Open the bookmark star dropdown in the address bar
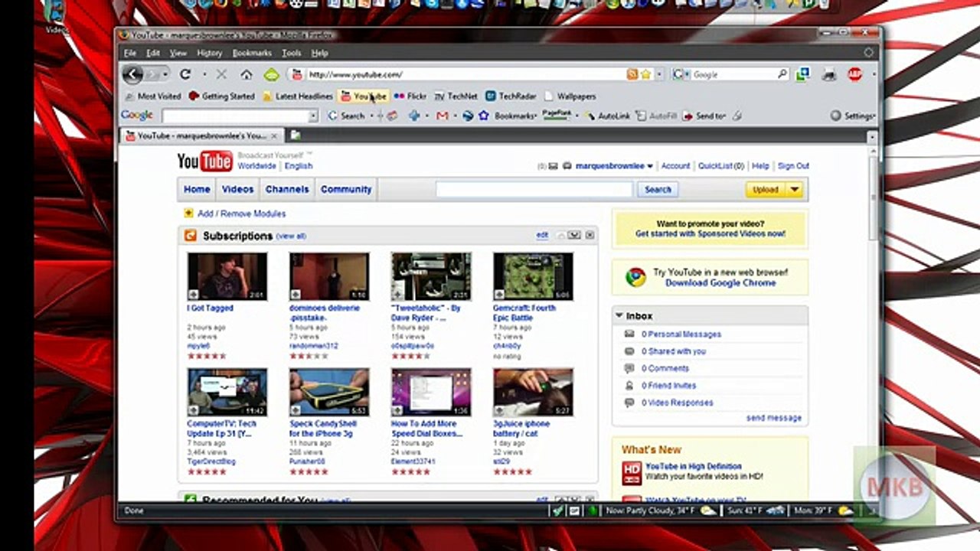Screen dimensions: 980x551 [658, 75]
